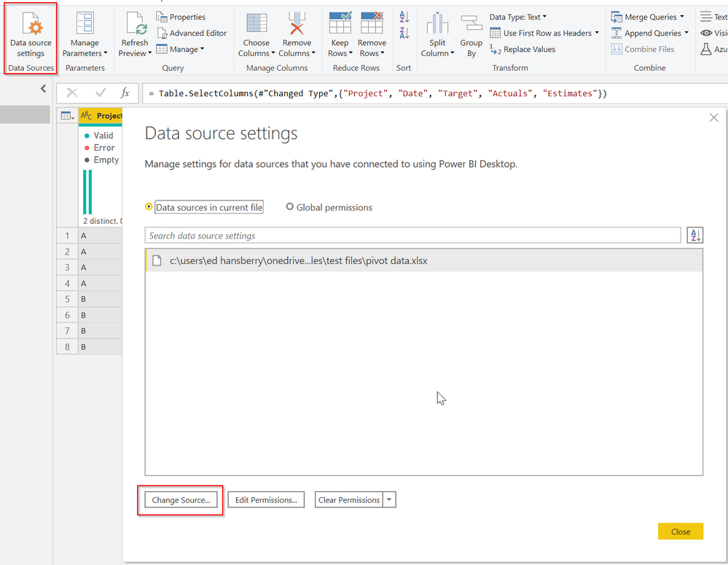Screen dimensions: 728x565
Task: Click the Merge Queries icon
Action: 617,17
